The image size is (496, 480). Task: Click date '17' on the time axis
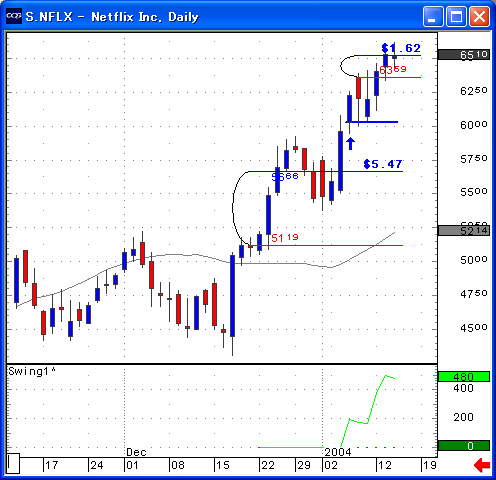(x=51, y=465)
